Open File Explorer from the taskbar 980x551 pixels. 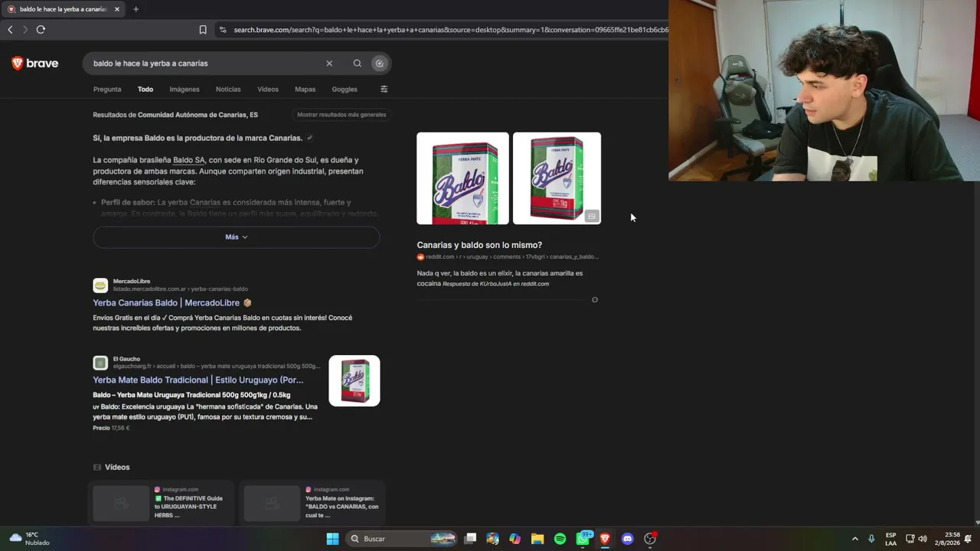[x=537, y=539]
